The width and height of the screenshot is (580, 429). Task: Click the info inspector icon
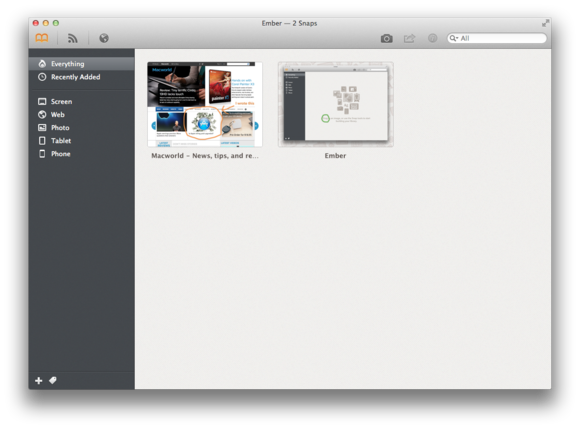(432, 38)
